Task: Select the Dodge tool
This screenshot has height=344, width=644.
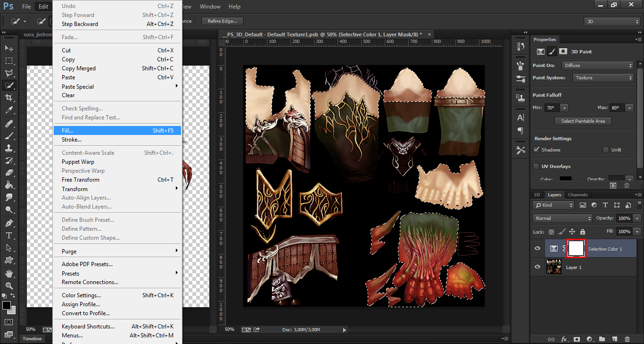Action: [9, 210]
